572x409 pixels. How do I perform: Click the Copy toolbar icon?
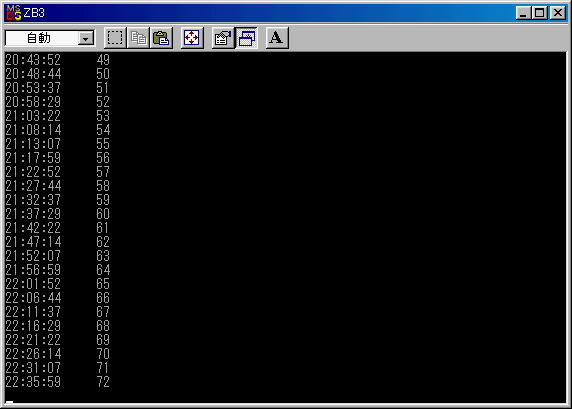click(138, 38)
